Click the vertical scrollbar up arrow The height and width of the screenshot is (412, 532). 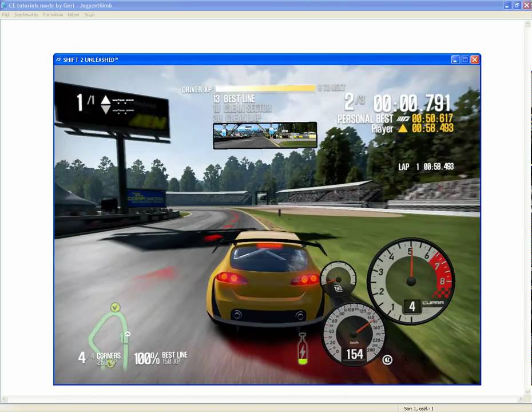[528, 24]
